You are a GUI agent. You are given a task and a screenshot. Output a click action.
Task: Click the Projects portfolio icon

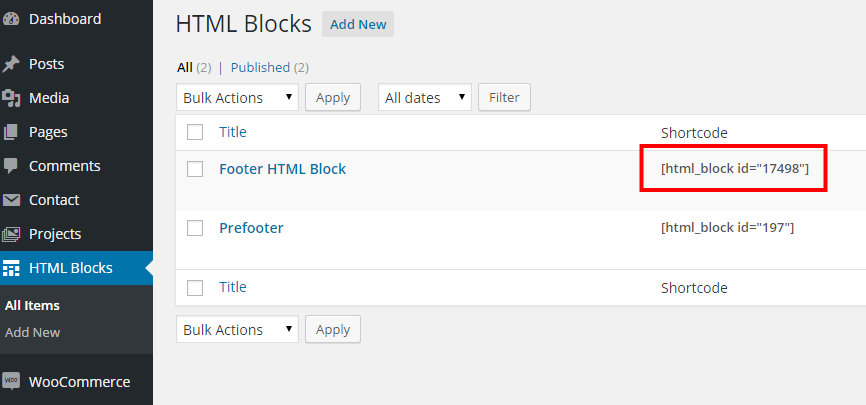[11, 234]
